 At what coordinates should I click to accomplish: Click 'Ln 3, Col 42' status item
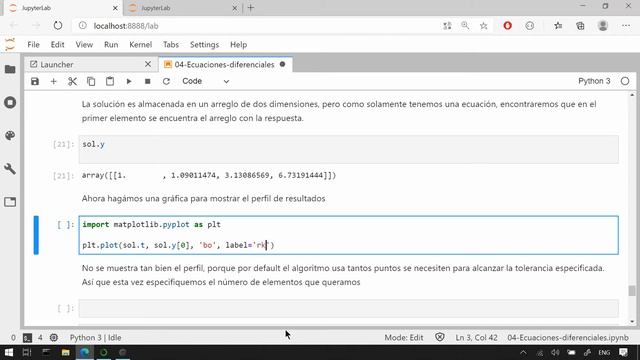coord(476,338)
